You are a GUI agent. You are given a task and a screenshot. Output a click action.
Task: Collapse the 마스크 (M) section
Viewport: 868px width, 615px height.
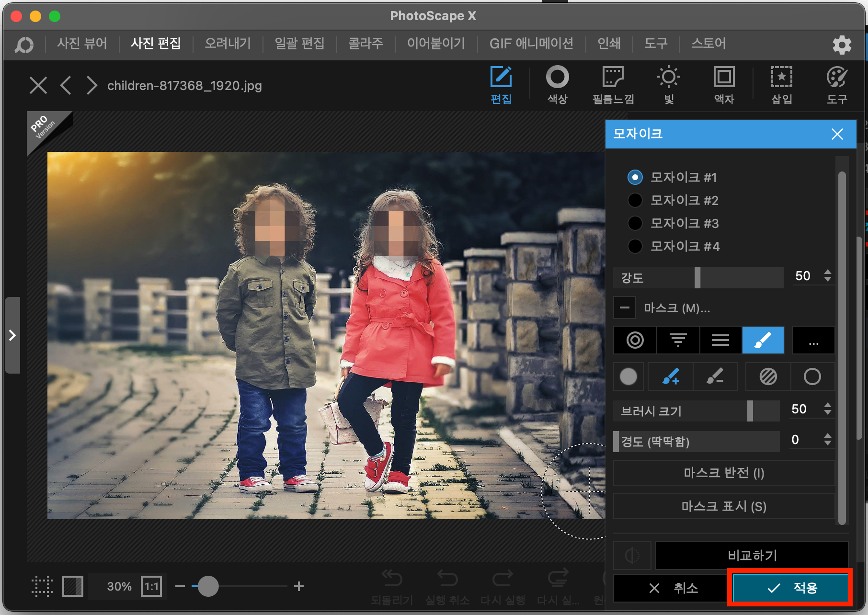point(625,308)
